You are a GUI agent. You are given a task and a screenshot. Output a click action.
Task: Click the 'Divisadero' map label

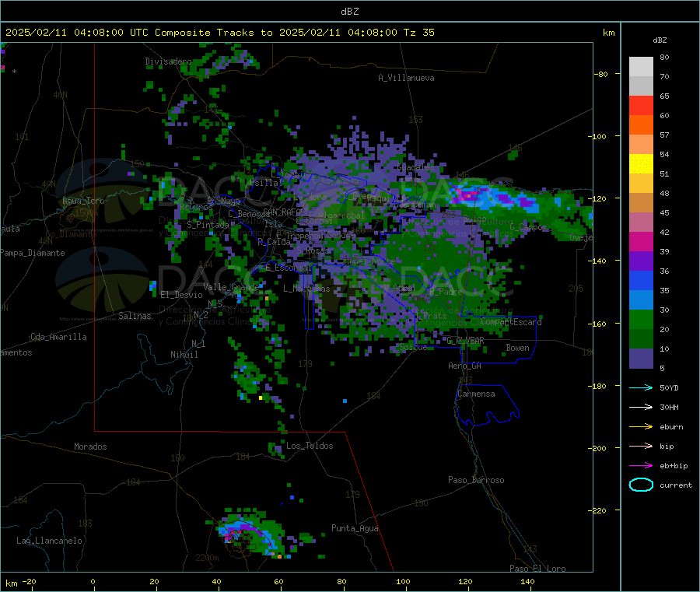pyautogui.click(x=168, y=61)
